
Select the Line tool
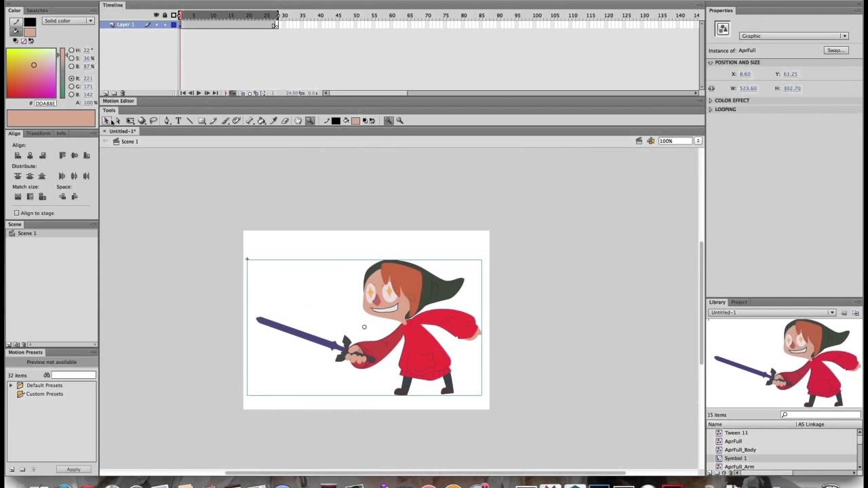pos(190,121)
